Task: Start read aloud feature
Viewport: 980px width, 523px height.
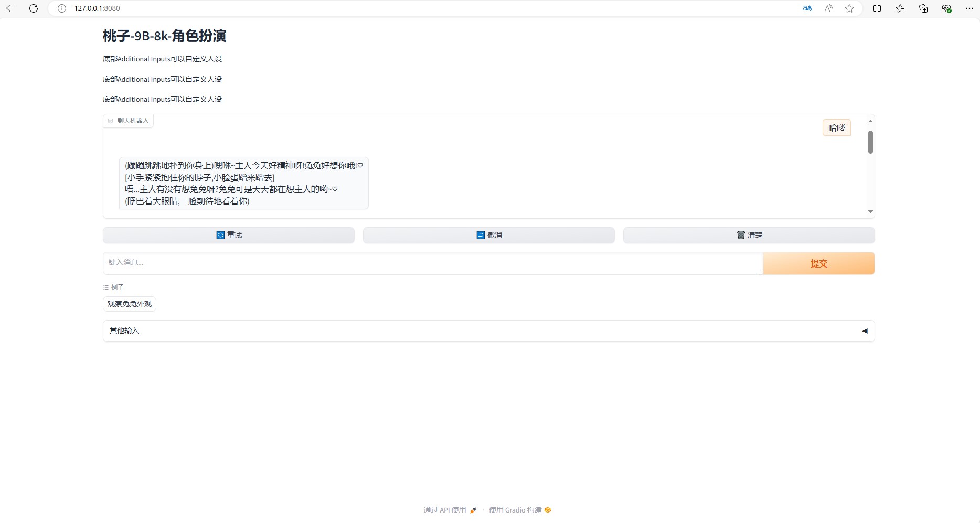Action: point(828,8)
